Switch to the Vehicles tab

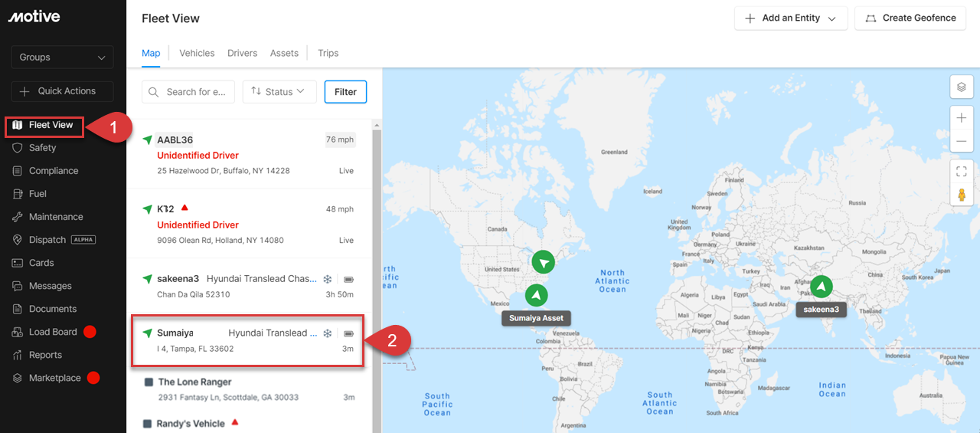(x=197, y=53)
